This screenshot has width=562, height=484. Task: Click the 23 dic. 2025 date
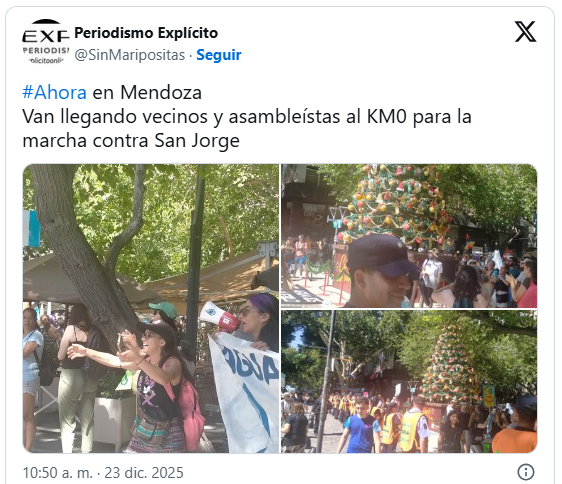(144, 473)
